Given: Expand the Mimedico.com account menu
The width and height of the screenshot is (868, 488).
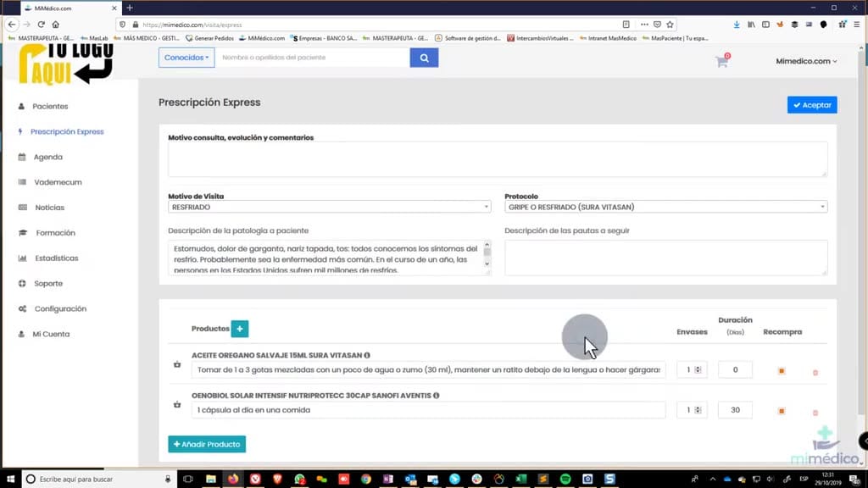Looking at the screenshot, I should (x=807, y=61).
